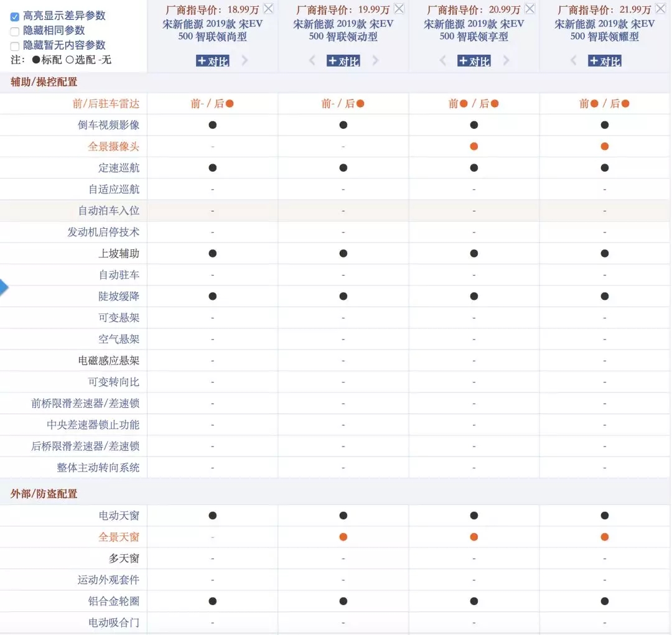Add 智联领享型 to 对比 list
This screenshot has height=635, width=672.
(x=474, y=61)
